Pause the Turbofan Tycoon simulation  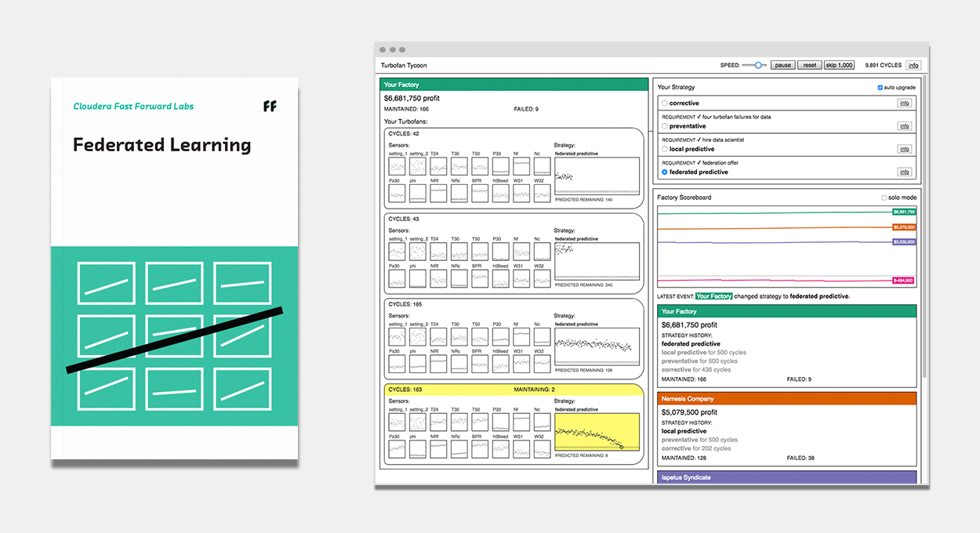tap(782, 65)
